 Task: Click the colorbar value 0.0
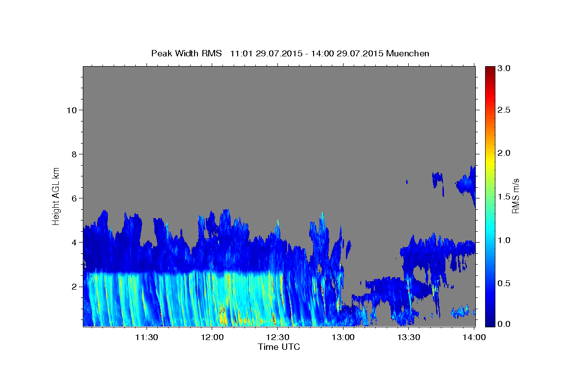click(504, 323)
